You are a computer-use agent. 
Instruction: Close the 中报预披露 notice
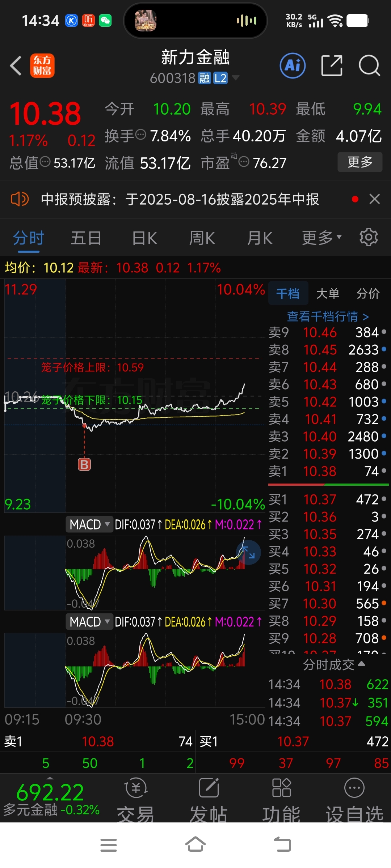tap(375, 199)
